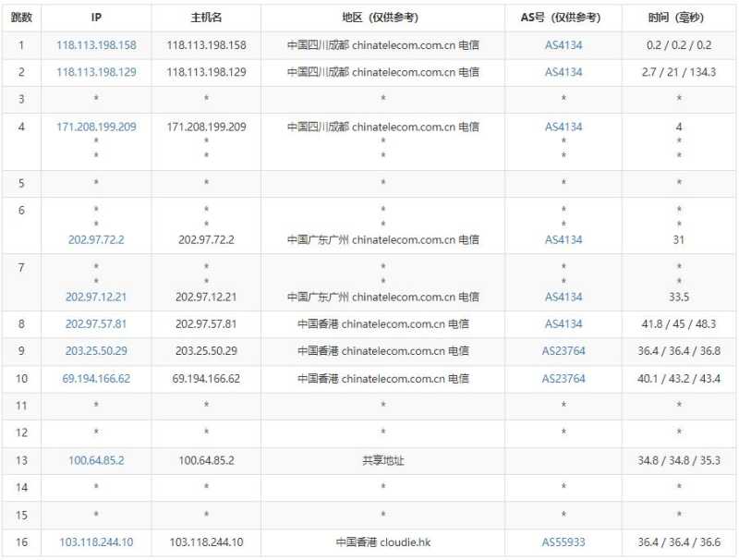Select hostname cell 69.194.166.62
This screenshot has width=739, height=560.
206,379
